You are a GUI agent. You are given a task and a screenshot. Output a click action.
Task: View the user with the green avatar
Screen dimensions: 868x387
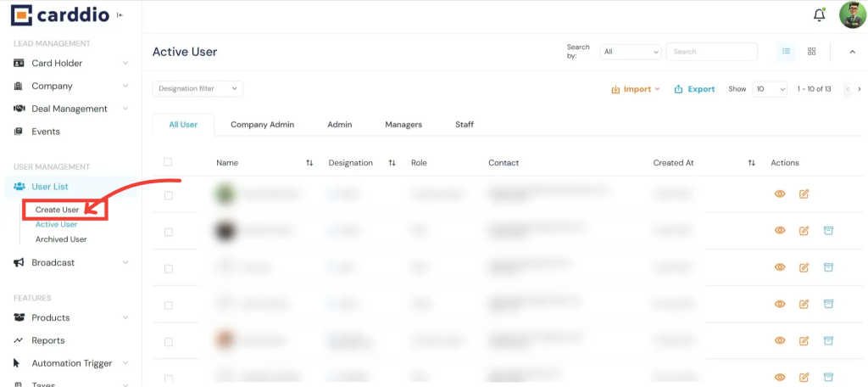point(780,194)
